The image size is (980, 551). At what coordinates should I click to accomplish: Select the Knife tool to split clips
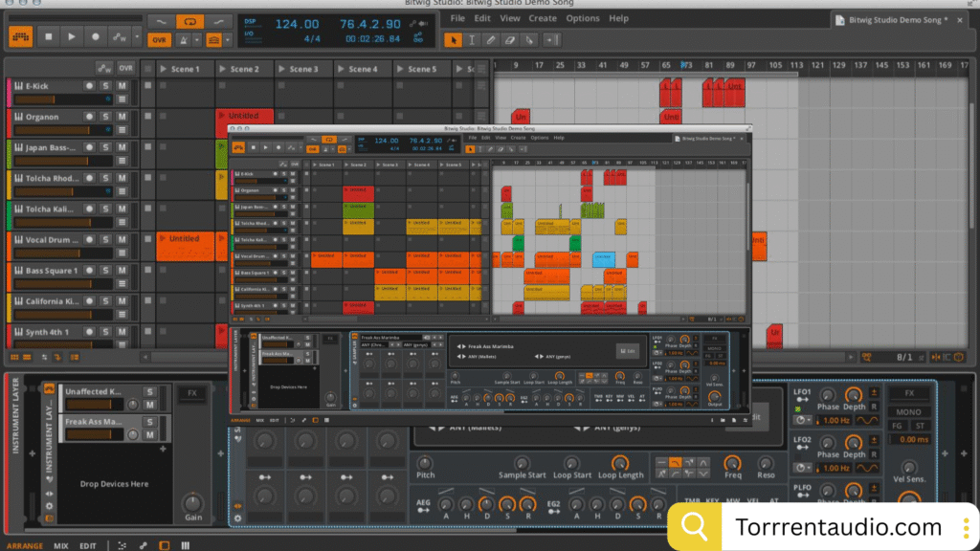tap(527, 40)
